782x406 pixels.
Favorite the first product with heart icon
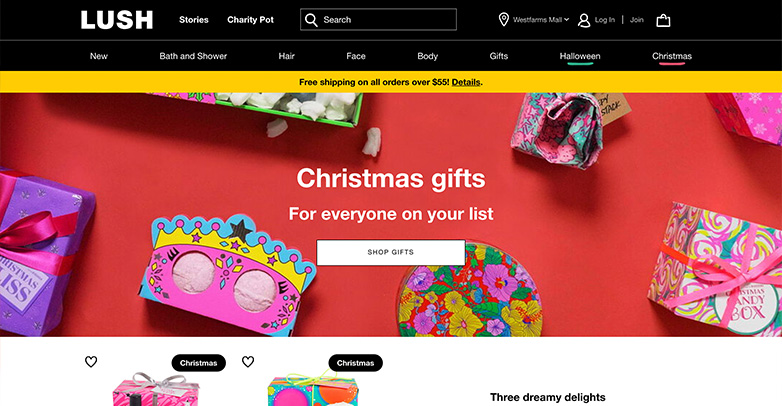[x=91, y=362]
